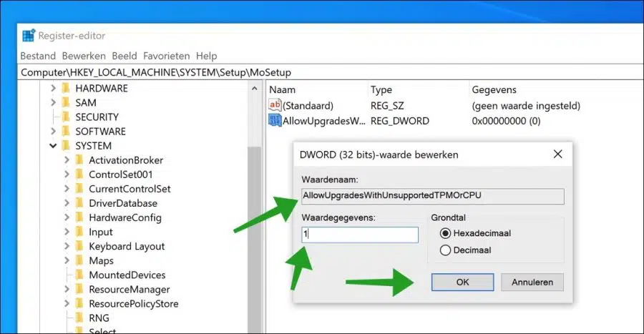Click the REG_DWORD type cell
The image size is (644, 334).
pyautogui.click(x=399, y=121)
